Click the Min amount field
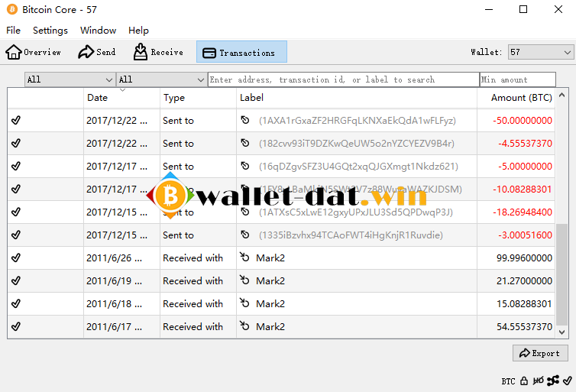This screenshot has height=392, width=576. coord(518,79)
